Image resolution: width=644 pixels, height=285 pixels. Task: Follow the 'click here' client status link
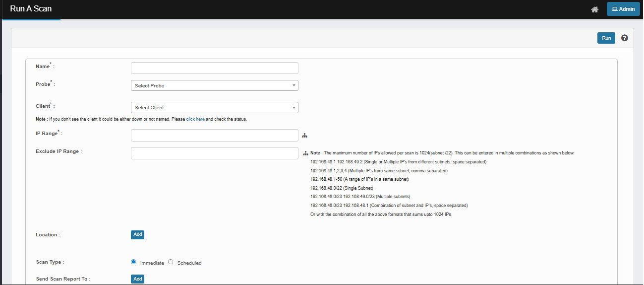(195, 119)
